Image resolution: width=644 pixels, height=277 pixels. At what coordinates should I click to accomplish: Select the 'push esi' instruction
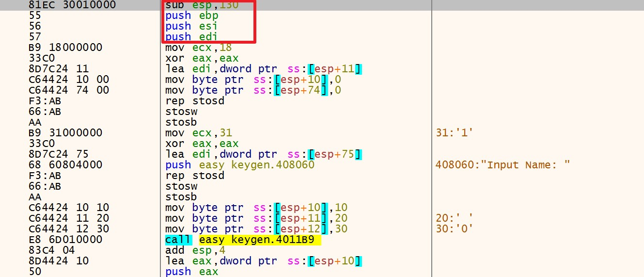pyautogui.click(x=191, y=26)
